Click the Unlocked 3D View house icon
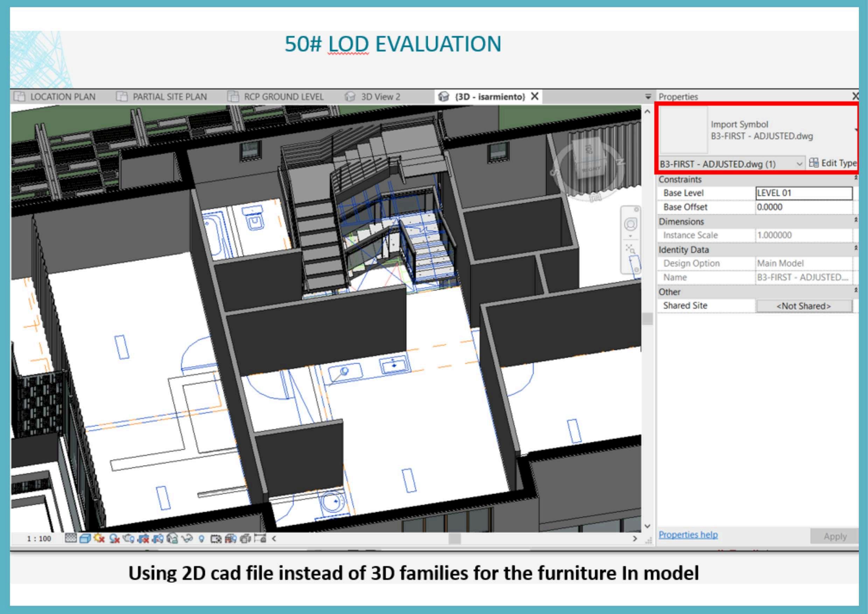This screenshot has height=614, width=868. (x=172, y=538)
